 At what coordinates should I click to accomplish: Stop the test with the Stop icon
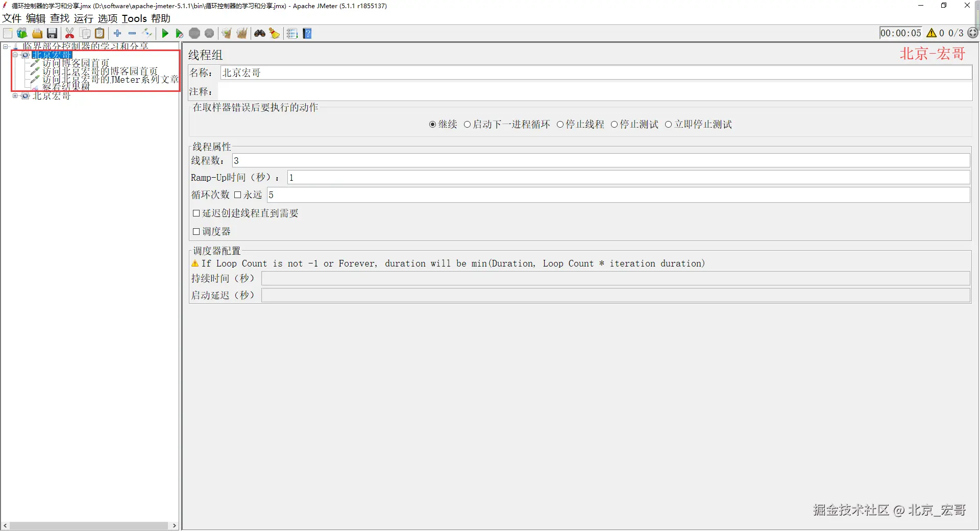(194, 33)
